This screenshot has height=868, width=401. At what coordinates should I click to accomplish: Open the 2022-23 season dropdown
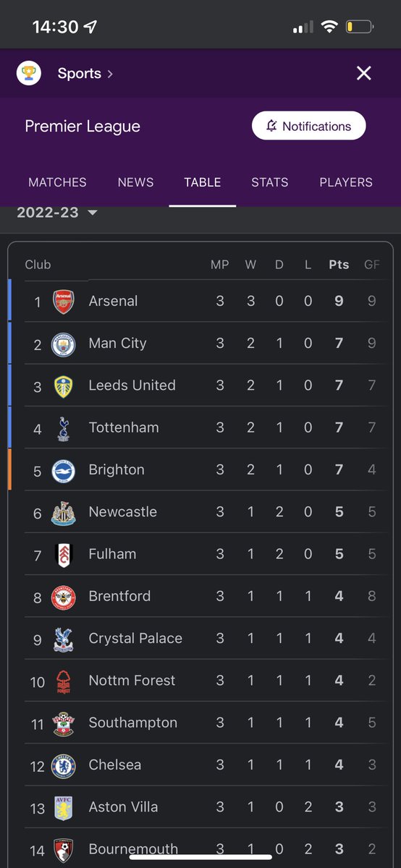click(57, 213)
